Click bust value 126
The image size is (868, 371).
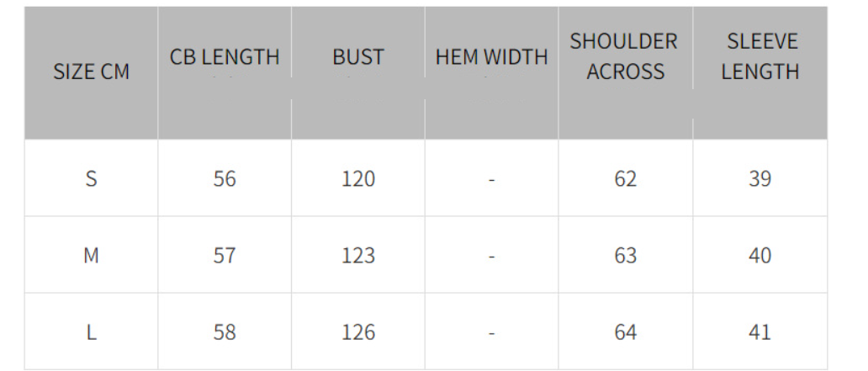click(x=358, y=332)
